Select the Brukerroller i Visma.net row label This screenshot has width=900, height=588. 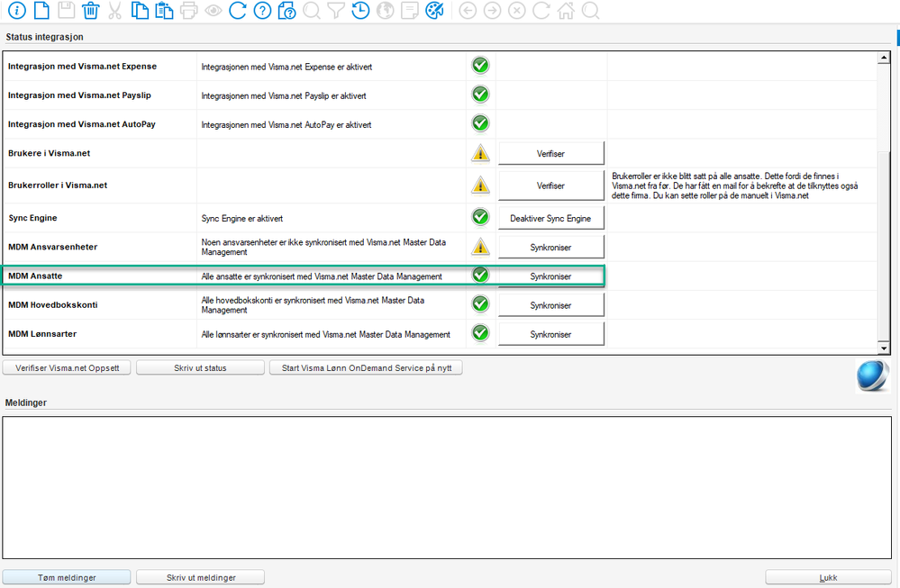[x=58, y=185]
